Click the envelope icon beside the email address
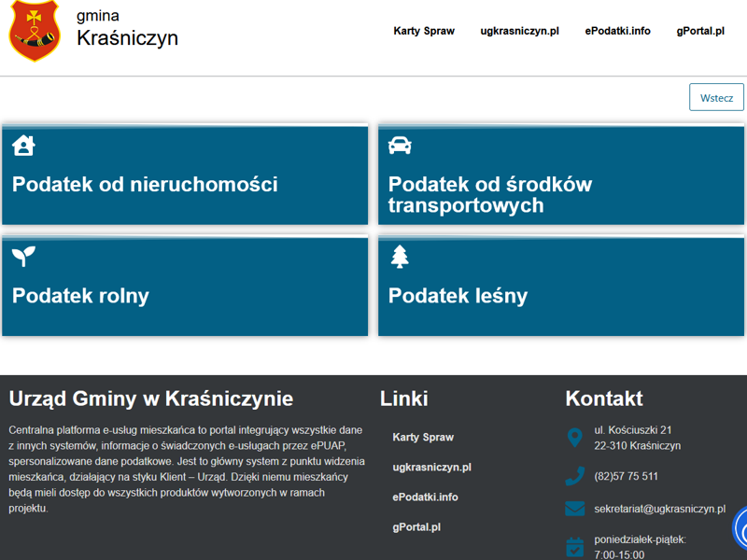747x560 pixels. coord(575,509)
